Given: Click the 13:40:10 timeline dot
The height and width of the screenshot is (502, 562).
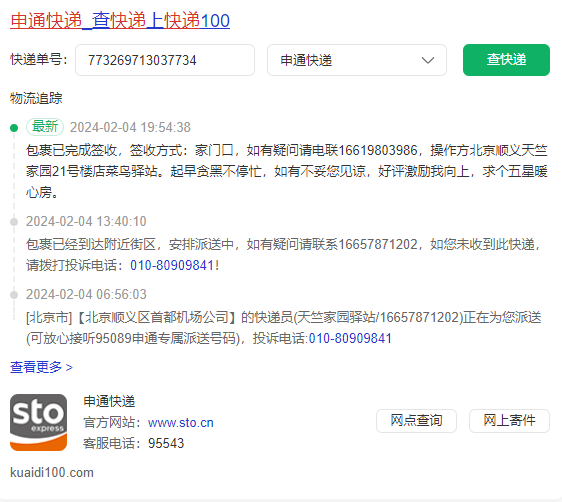Looking at the screenshot, I should pos(14,222).
